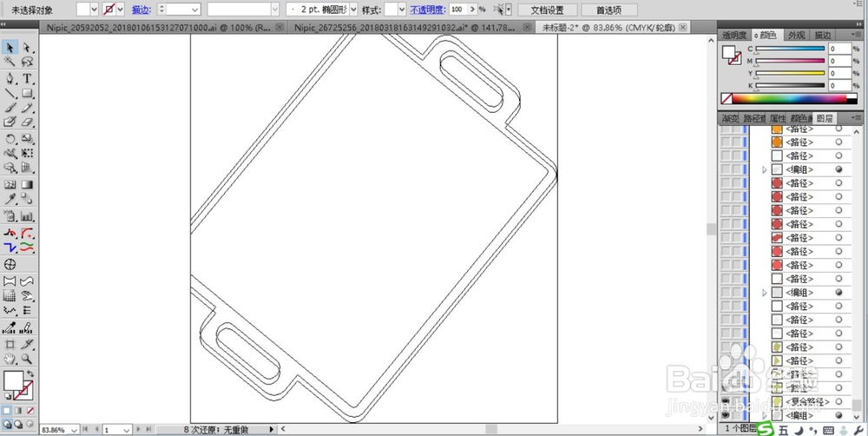Choose the Rectangle tool
Screen dimensions: 868x436
pyautogui.click(x=27, y=93)
